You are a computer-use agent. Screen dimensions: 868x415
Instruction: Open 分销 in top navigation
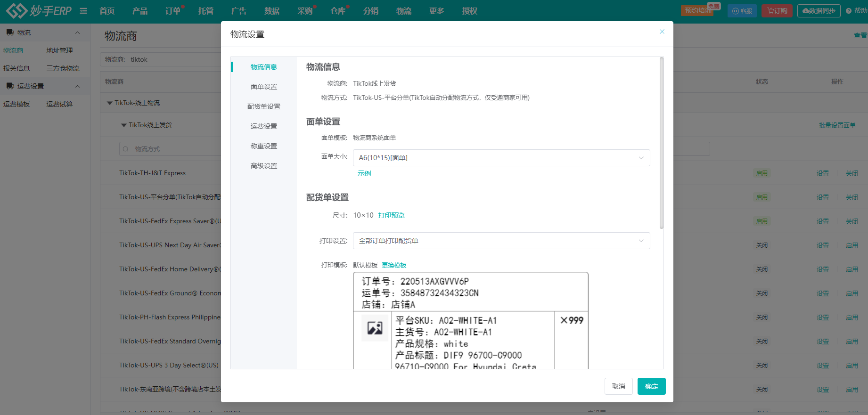pyautogui.click(x=371, y=11)
